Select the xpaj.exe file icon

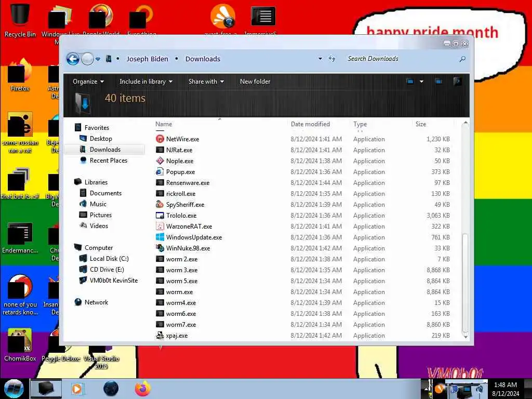click(x=160, y=335)
